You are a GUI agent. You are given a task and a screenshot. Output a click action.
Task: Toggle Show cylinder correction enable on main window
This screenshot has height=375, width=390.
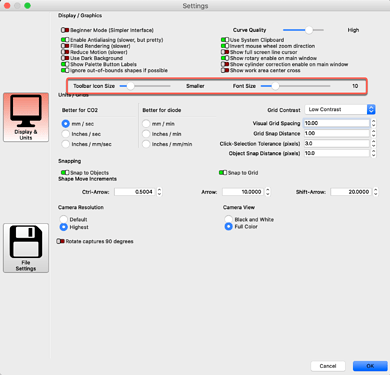tap(225, 64)
